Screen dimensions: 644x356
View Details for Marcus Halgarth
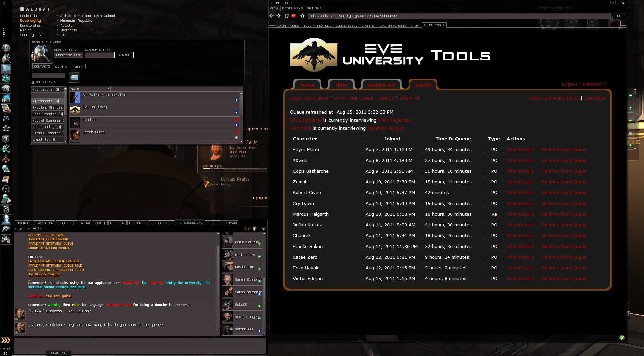(x=520, y=214)
